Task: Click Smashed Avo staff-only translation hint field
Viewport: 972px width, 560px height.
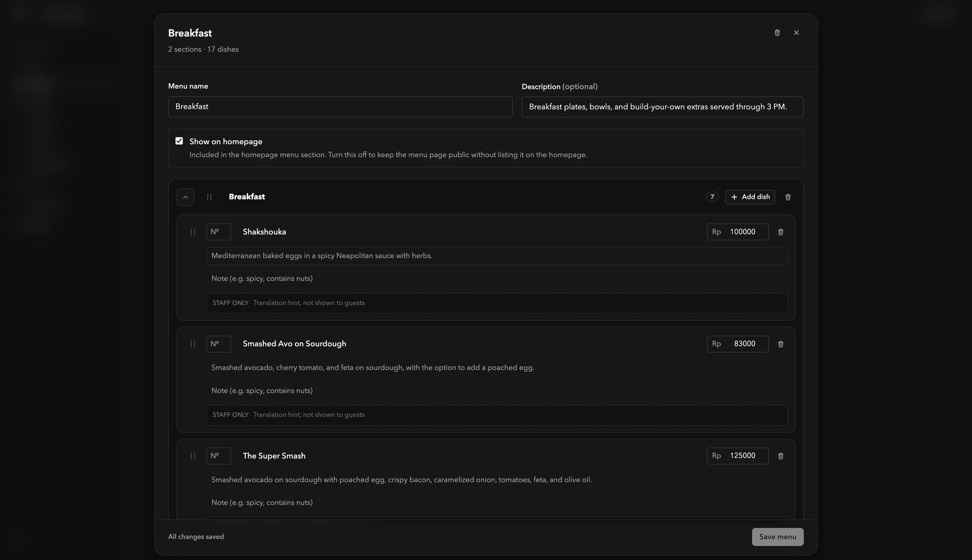Action: click(x=497, y=415)
